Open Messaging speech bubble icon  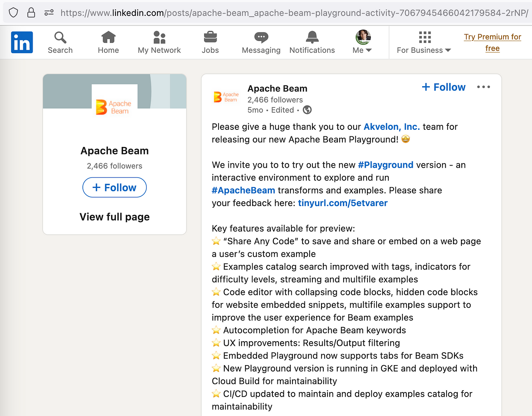pos(261,38)
